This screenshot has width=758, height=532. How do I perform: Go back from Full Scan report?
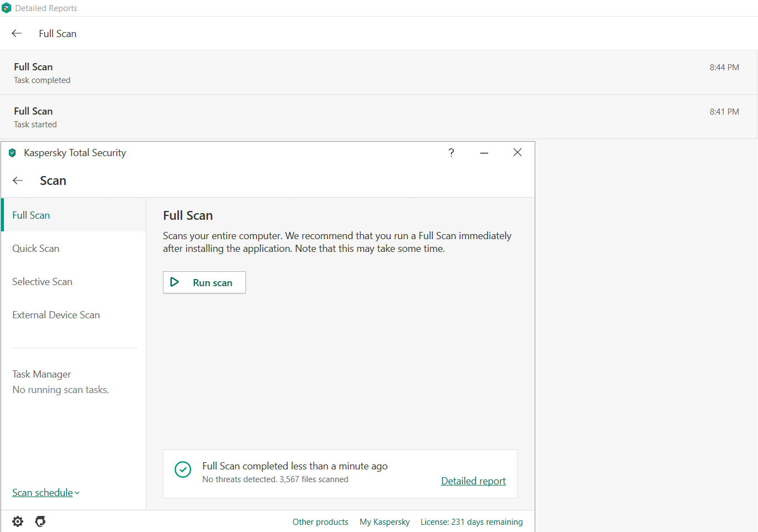point(17,33)
